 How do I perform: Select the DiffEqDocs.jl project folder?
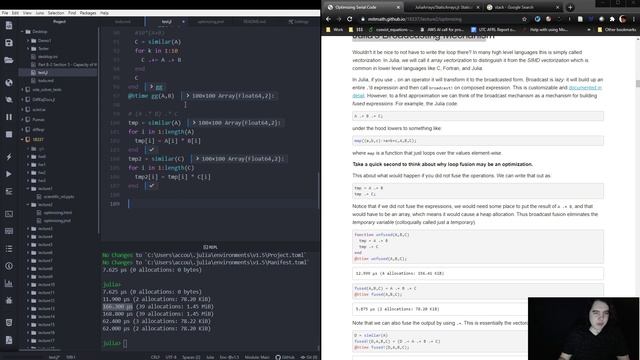pyautogui.click(x=44, y=100)
